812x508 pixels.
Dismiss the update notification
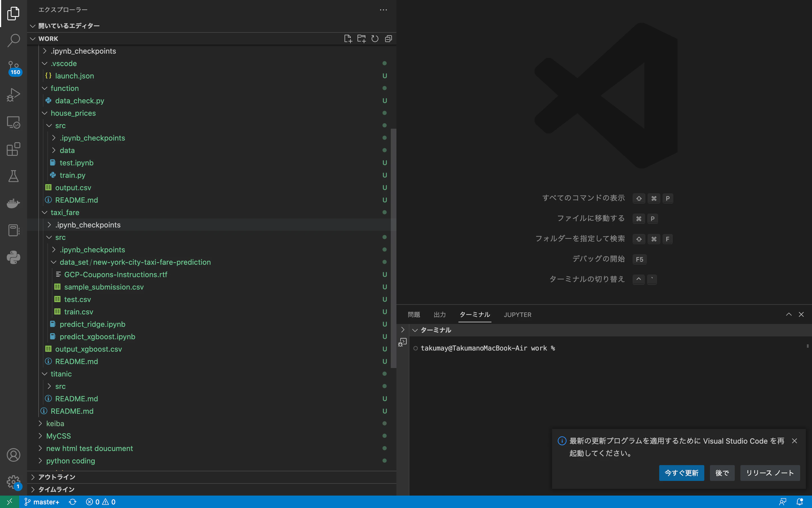point(794,441)
